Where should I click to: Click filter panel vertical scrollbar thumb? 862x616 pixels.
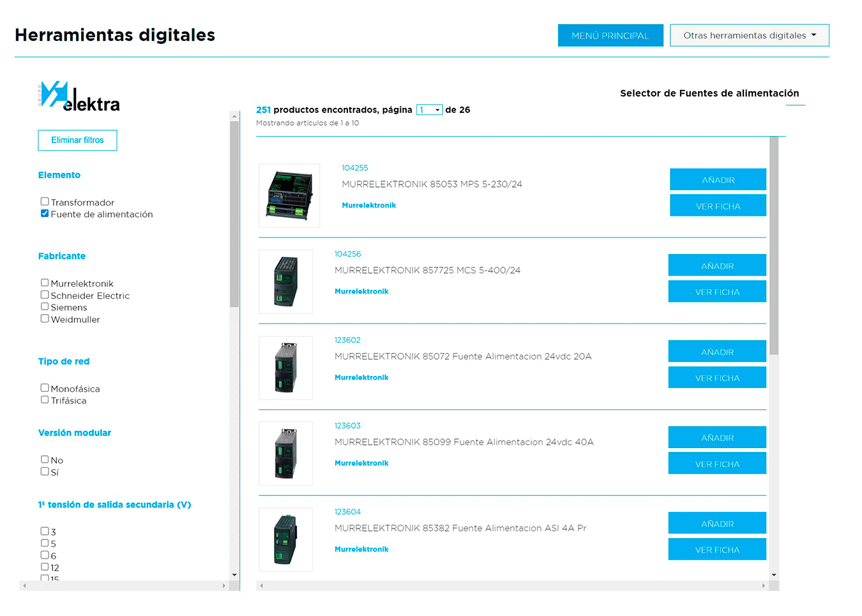(x=234, y=214)
